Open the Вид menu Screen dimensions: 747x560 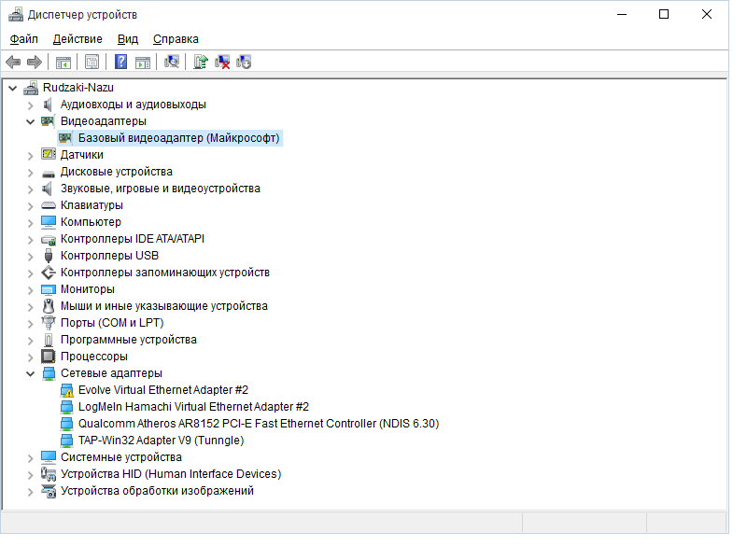128,39
